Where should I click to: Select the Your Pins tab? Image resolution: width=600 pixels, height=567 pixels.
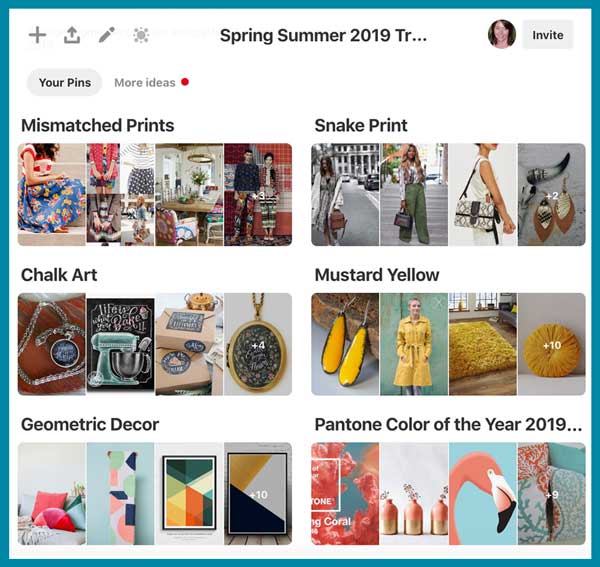(65, 82)
